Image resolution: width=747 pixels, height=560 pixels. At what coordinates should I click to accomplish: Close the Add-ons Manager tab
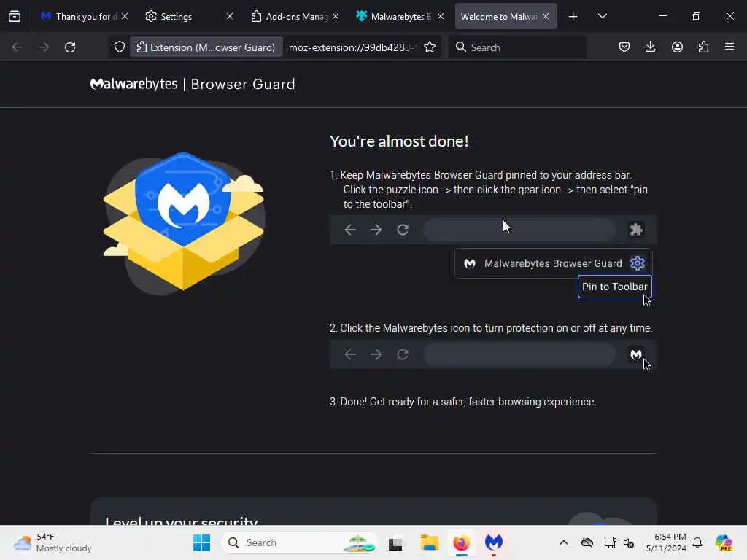[x=336, y=16]
